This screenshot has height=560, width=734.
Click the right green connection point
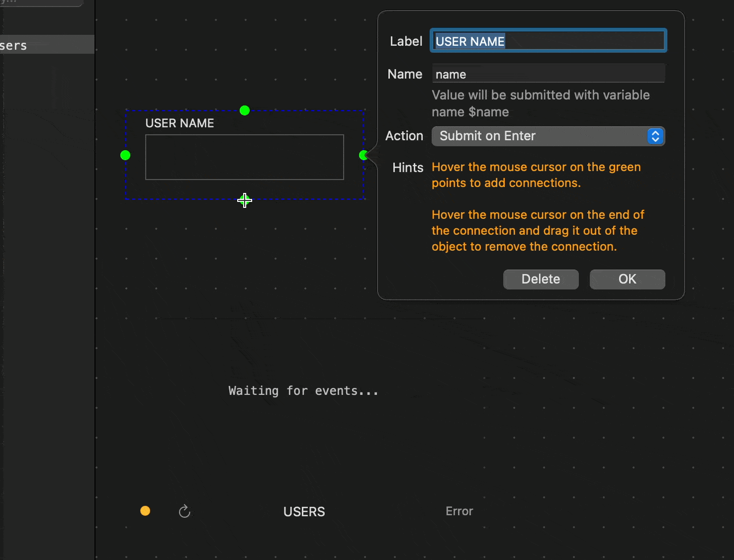tap(364, 155)
